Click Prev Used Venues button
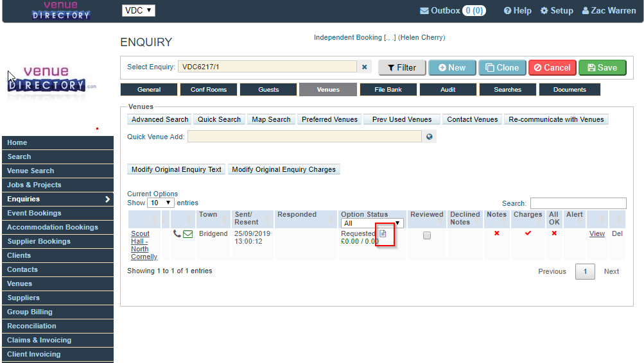Screen dimensions: 644x363 [402, 119]
